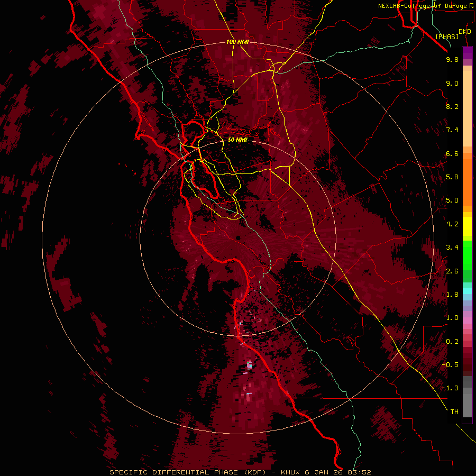Click the 6.6 scale value
Screen dimensions: 476x476
point(452,153)
